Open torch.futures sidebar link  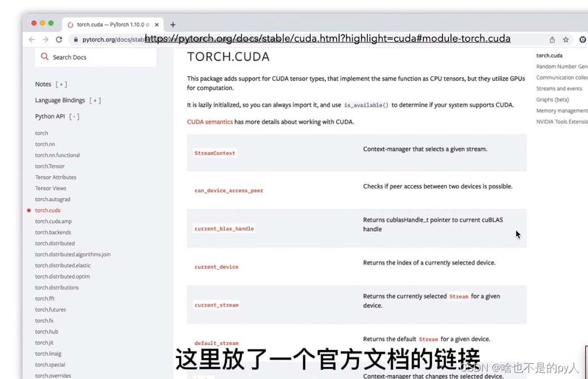[50, 309]
